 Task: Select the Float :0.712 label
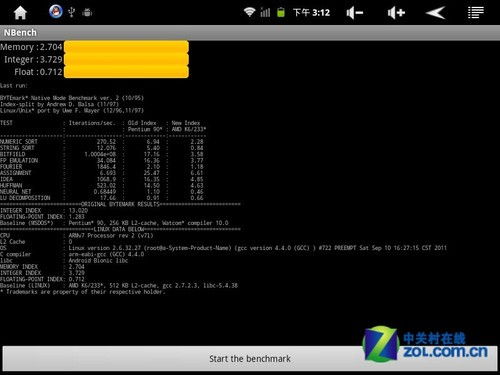point(38,72)
